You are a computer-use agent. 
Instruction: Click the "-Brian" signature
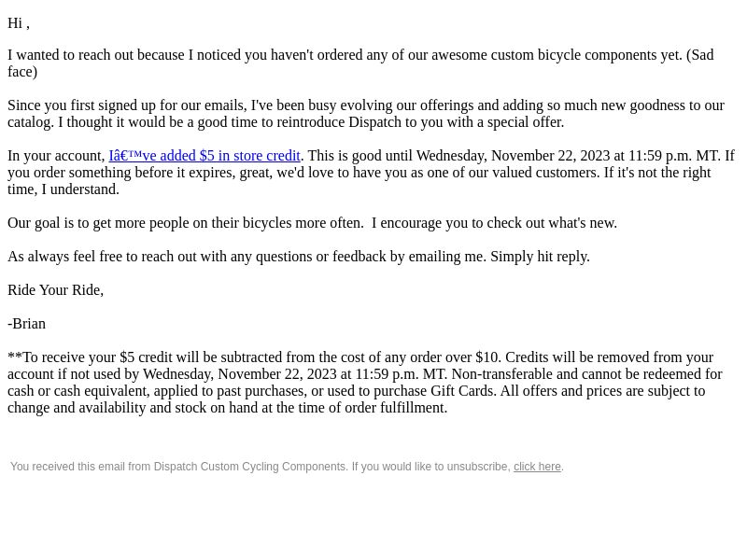click(x=27, y=324)
